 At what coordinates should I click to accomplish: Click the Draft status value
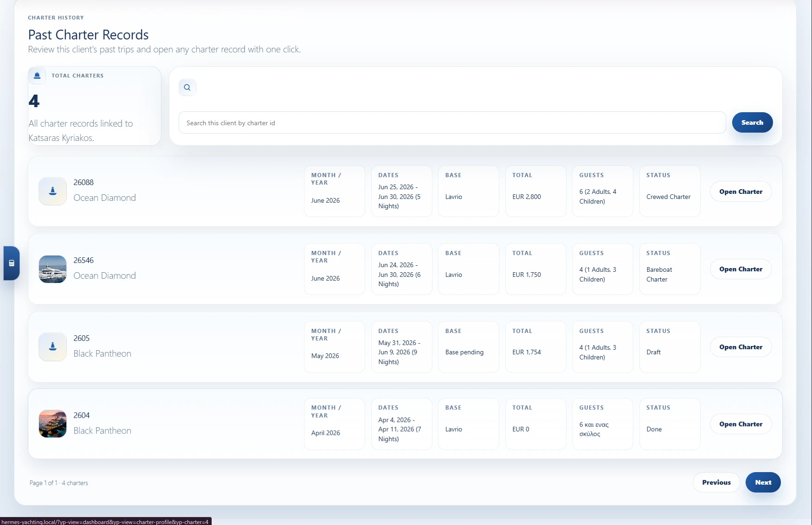click(653, 352)
